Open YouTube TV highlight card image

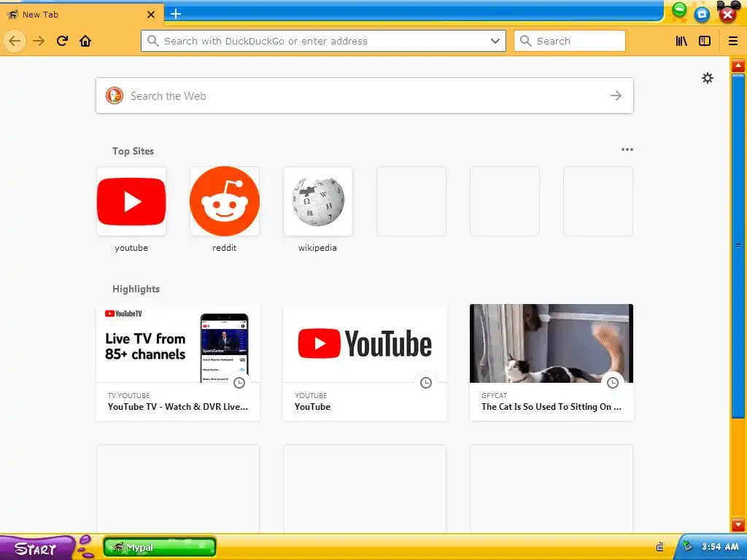tap(178, 343)
